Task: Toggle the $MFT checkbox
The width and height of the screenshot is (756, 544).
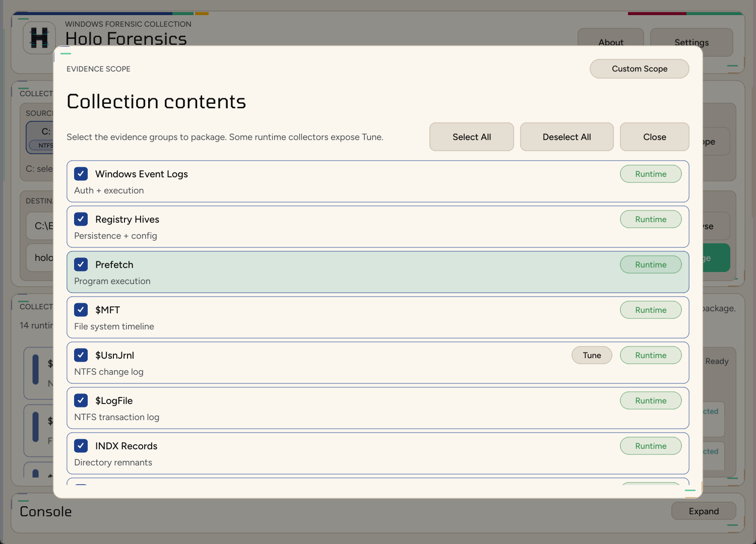Action: click(81, 310)
